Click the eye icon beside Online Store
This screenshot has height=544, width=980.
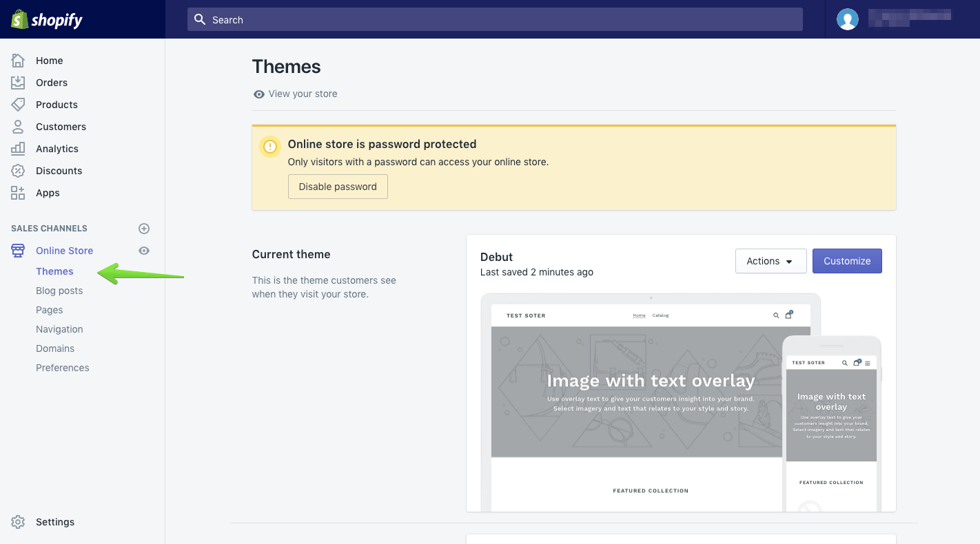click(144, 250)
